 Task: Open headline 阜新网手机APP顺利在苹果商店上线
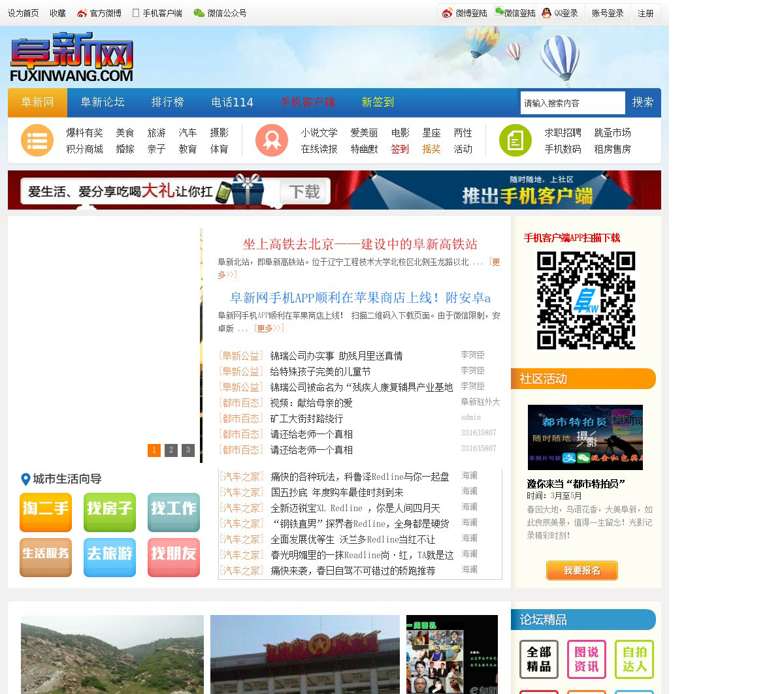pos(360,298)
